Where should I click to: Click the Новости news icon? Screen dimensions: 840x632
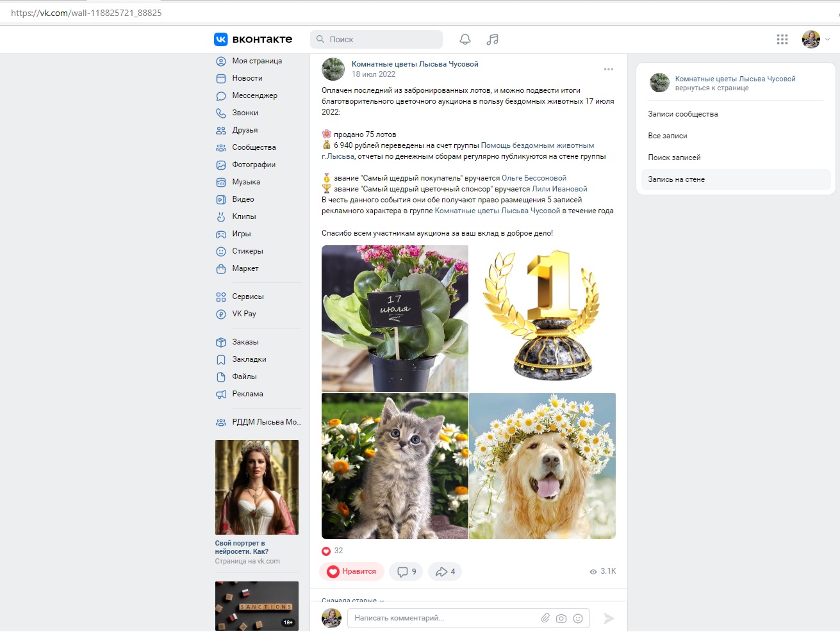221,78
